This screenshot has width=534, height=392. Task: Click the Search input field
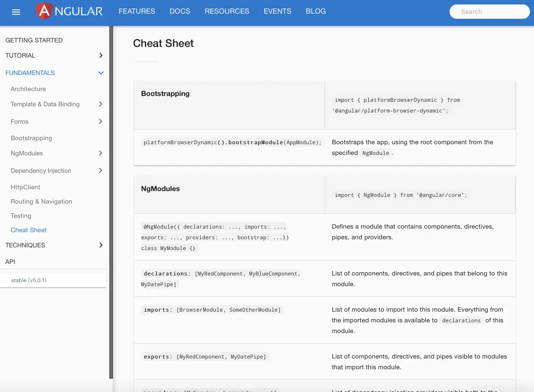pyautogui.click(x=489, y=12)
